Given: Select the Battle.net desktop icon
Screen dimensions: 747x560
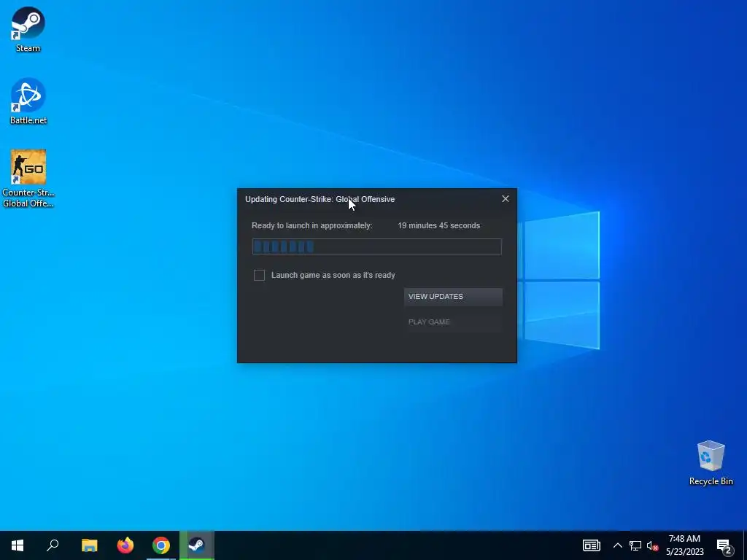Looking at the screenshot, I should click(28, 101).
